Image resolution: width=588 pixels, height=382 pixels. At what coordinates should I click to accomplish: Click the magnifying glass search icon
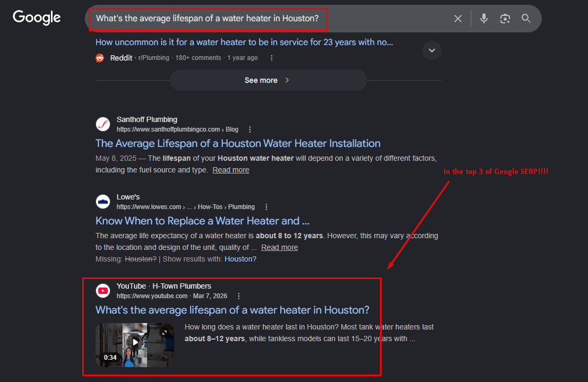[x=526, y=19]
